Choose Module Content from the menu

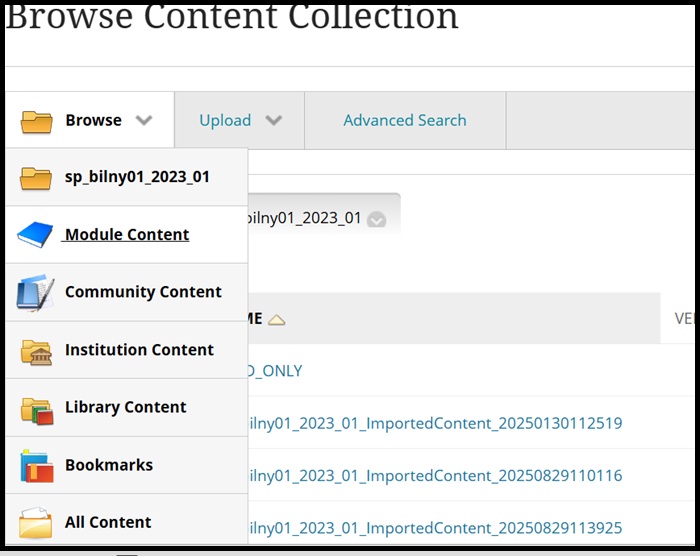[x=127, y=234]
